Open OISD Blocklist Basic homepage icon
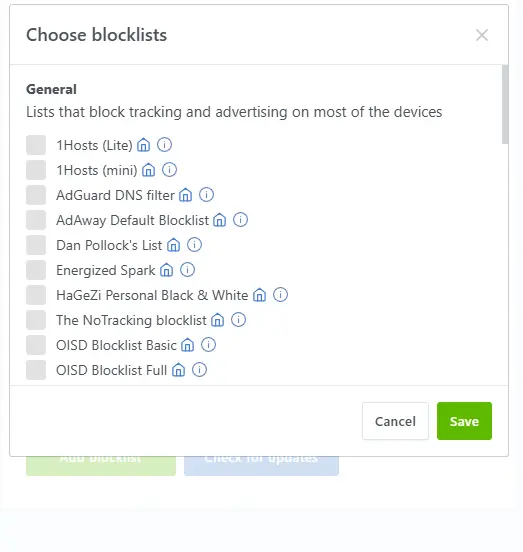 pyautogui.click(x=187, y=345)
